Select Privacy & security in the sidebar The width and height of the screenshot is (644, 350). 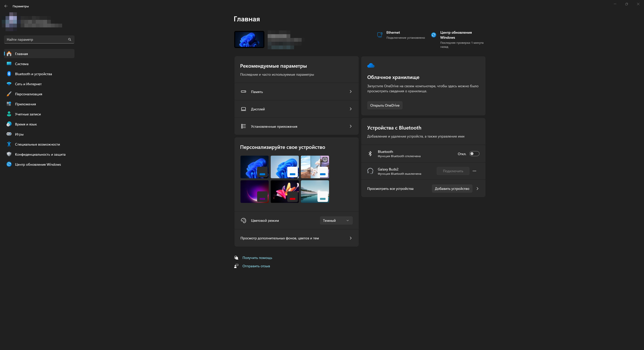click(40, 154)
